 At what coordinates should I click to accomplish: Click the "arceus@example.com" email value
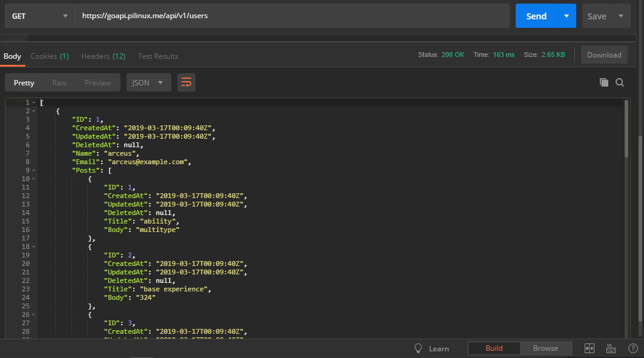click(148, 162)
